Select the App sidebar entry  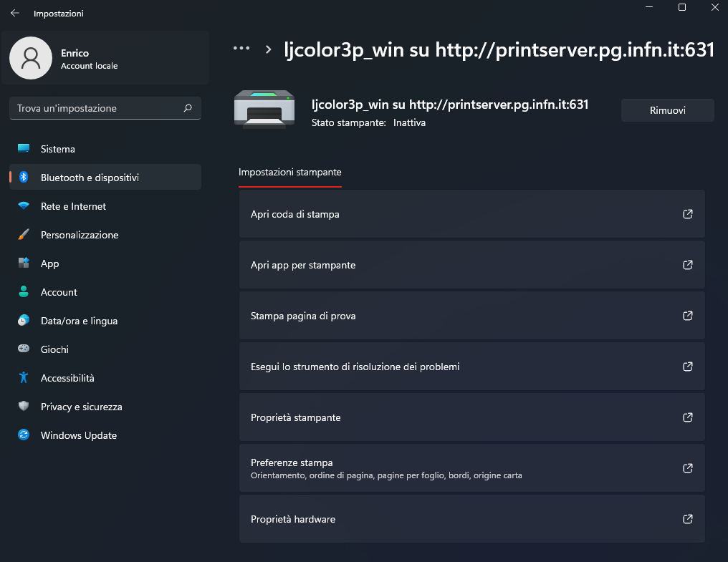(x=105, y=263)
